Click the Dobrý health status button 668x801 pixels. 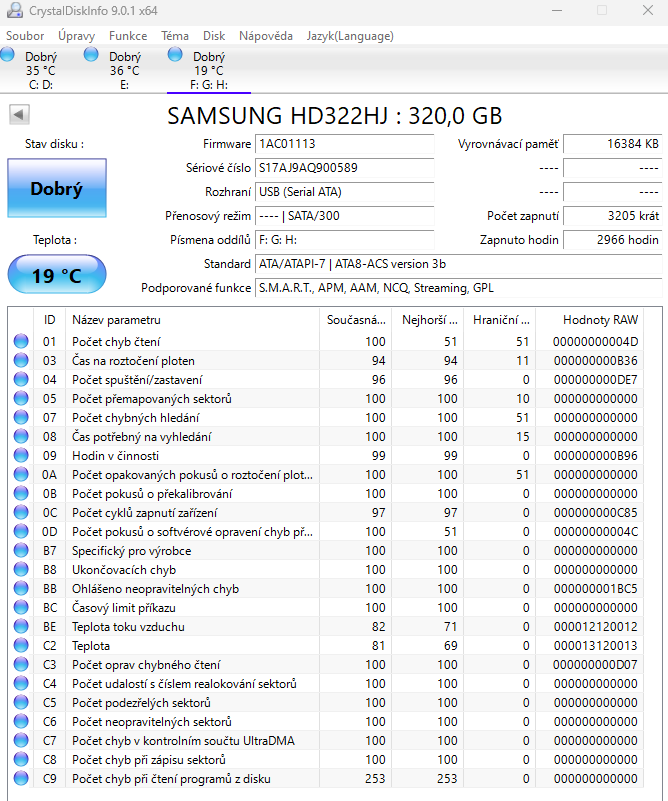[56, 188]
